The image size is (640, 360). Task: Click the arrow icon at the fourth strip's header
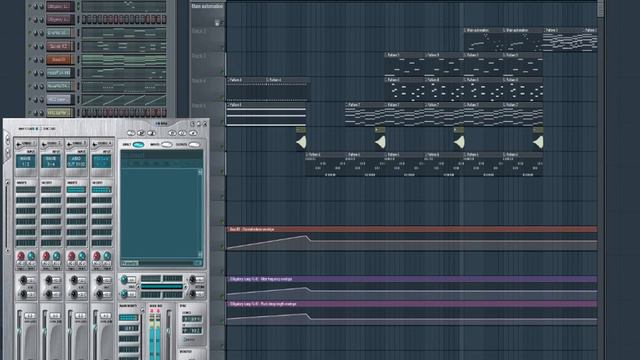pos(95,144)
